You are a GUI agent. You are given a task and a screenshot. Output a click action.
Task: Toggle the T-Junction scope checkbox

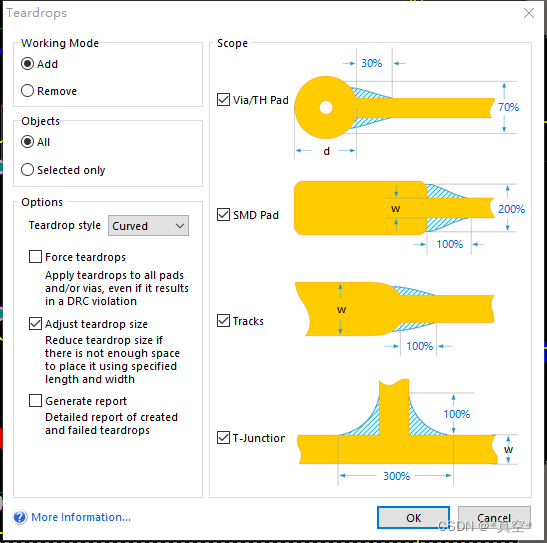[223, 437]
